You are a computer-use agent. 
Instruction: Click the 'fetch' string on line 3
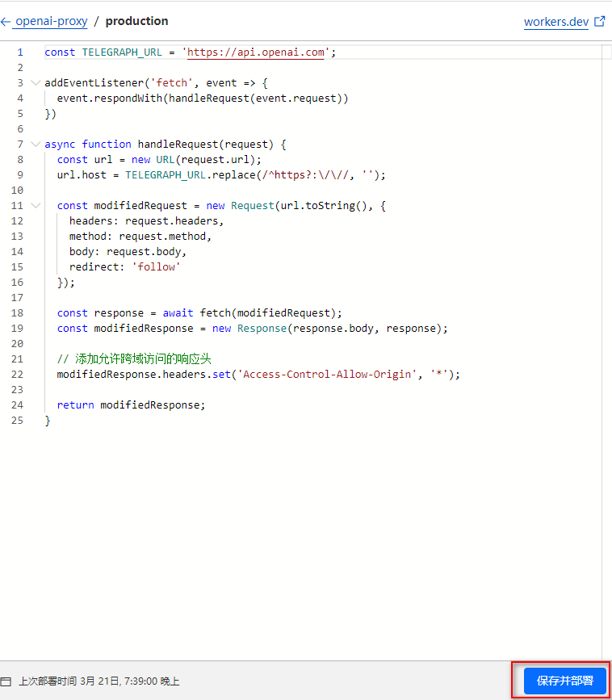tap(172, 83)
